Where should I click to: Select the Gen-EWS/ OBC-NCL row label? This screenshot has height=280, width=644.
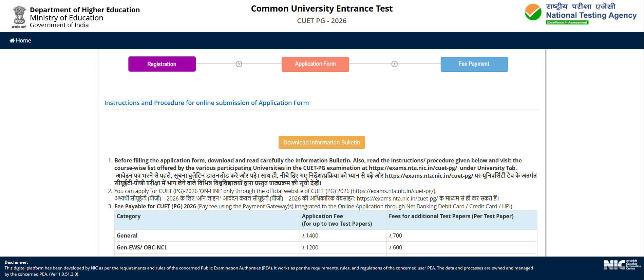[x=142, y=247]
